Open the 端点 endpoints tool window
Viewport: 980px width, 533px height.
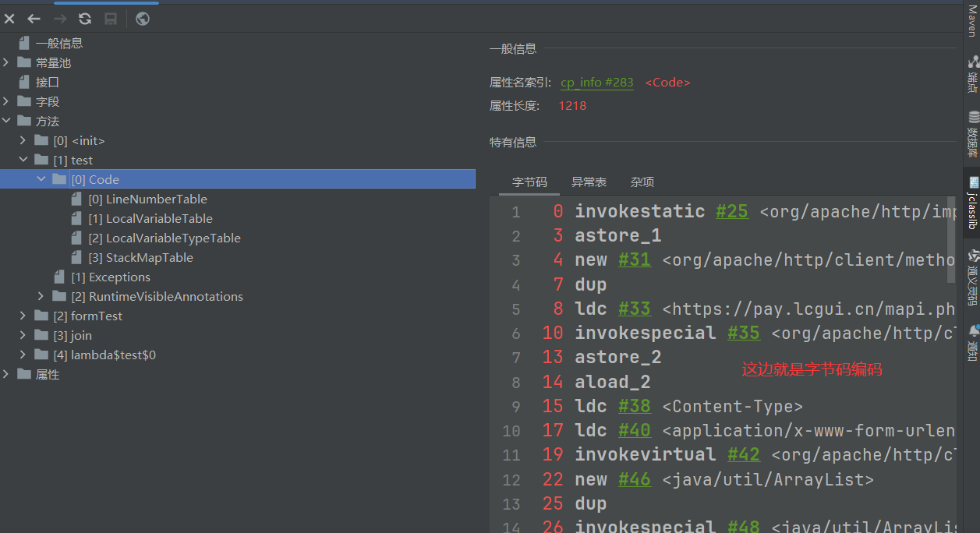[x=971, y=70]
